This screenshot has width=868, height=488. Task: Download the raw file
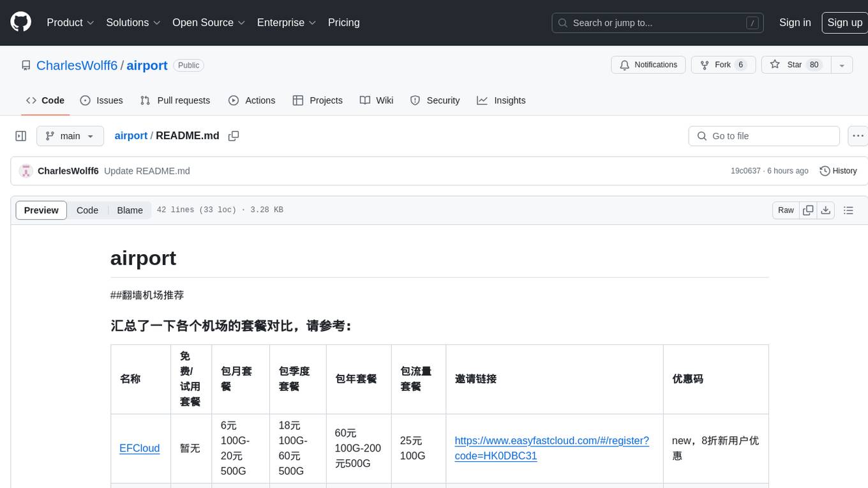(x=826, y=210)
